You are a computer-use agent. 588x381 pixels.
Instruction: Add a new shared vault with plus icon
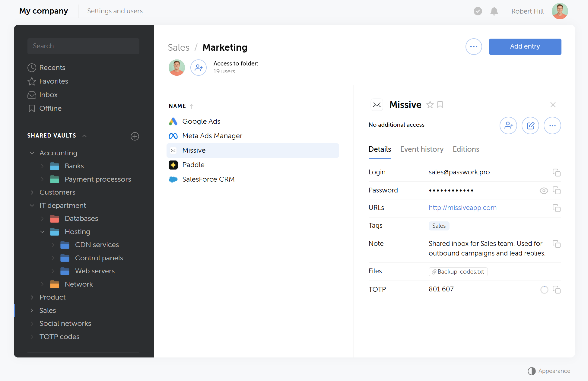click(135, 136)
